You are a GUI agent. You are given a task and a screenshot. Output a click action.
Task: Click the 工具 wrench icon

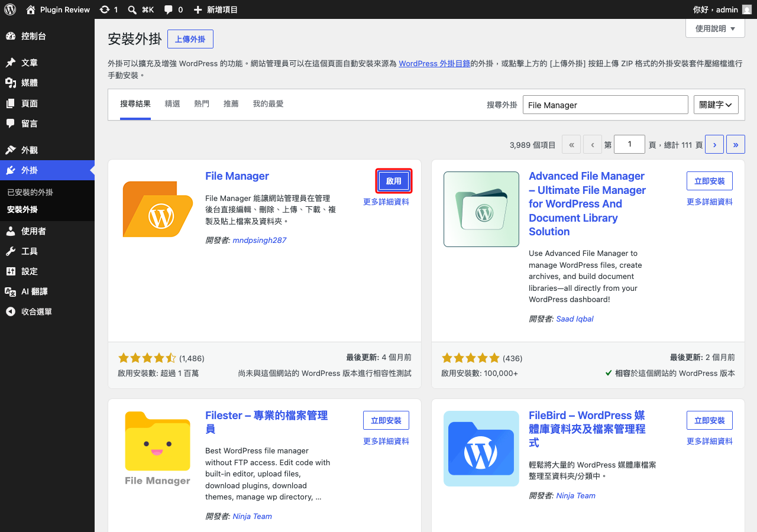11,251
